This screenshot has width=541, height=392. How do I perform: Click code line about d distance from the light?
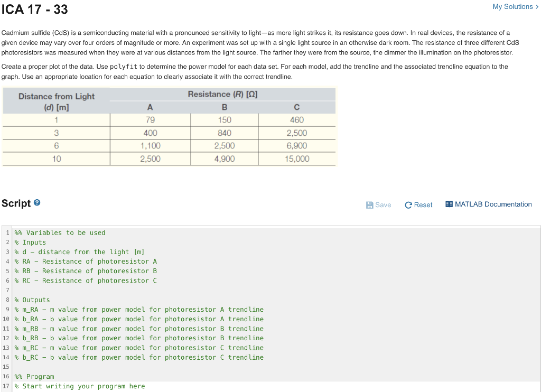(79, 252)
